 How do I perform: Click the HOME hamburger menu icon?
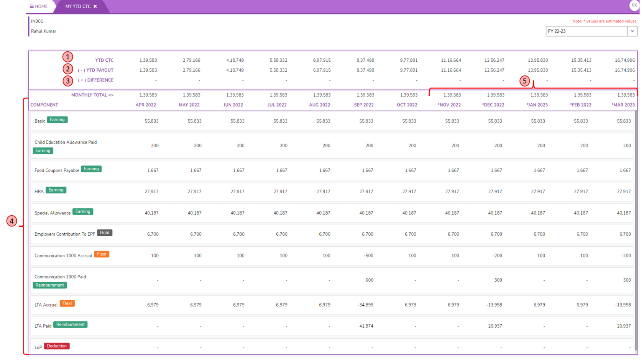(32, 7)
